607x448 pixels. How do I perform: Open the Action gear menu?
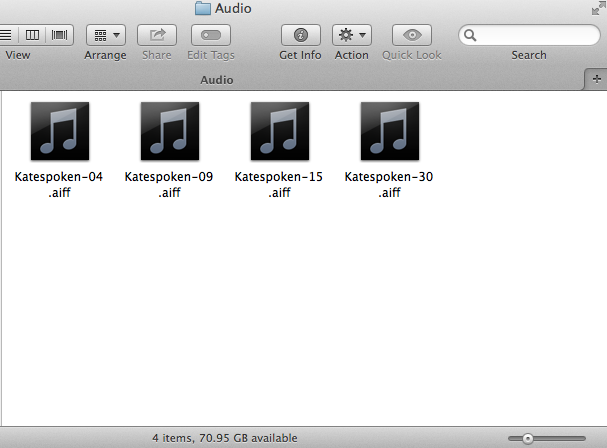click(x=352, y=35)
